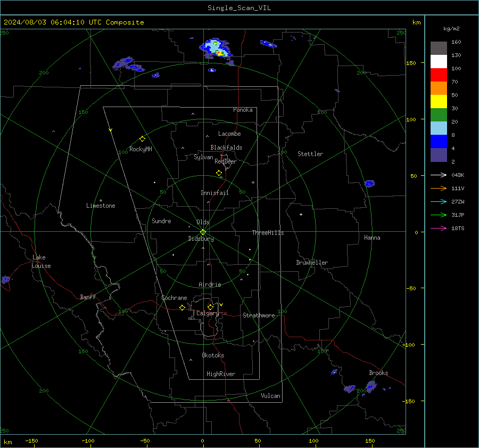Pick the bright blue swatch in the VIL legend

pyautogui.click(x=439, y=142)
